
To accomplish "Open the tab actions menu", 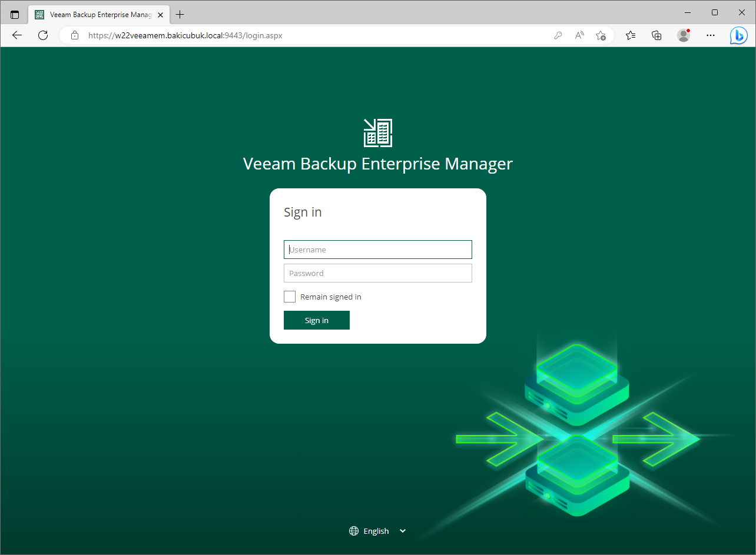I will coord(15,14).
